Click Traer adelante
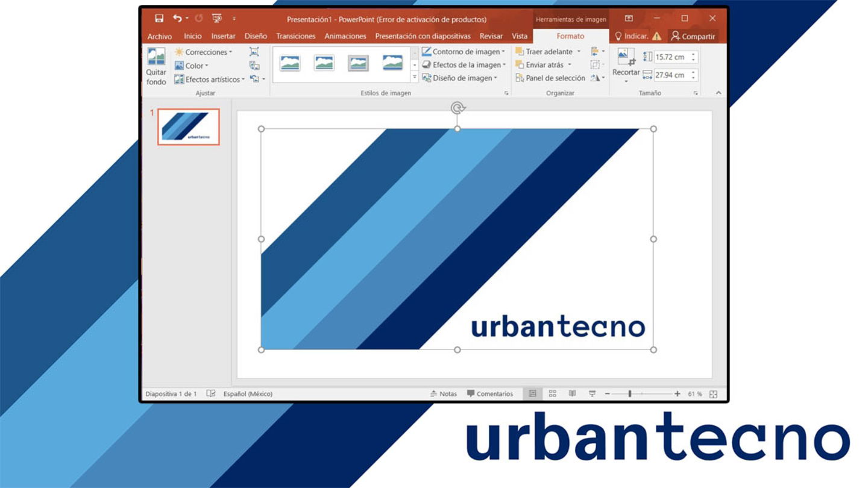This screenshot has width=868, height=488. click(544, 52)
